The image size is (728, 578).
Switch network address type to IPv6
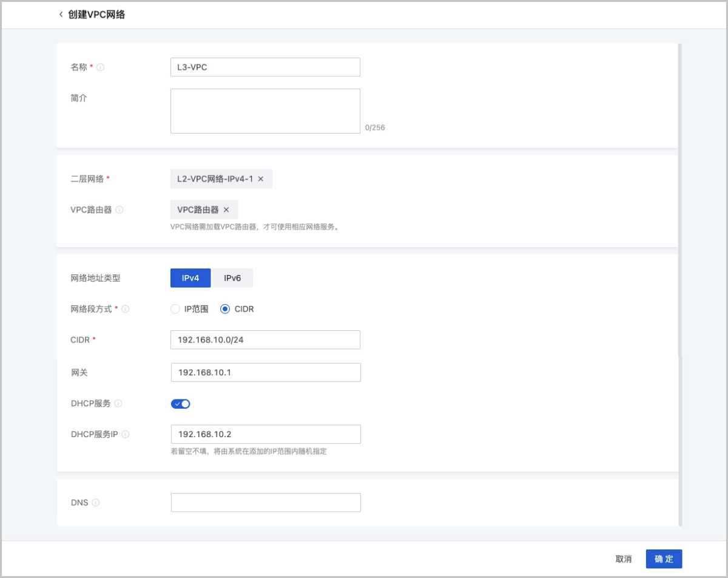click(232, 277)
